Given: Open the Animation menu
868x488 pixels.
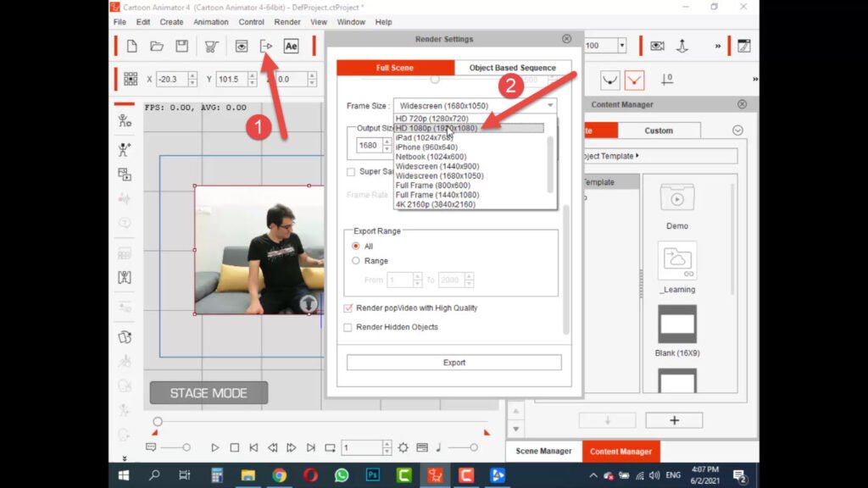Looking at the screenshot, I should 211,22.
